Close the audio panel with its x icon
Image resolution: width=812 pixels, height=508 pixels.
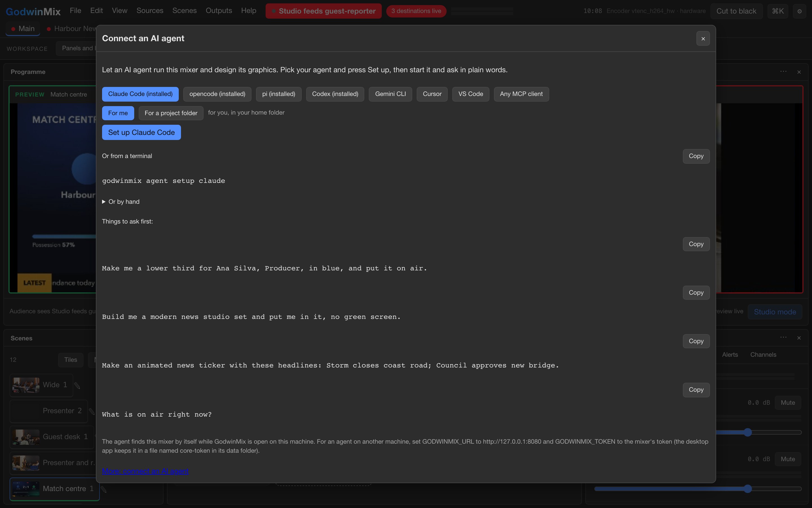pos(799,338)
